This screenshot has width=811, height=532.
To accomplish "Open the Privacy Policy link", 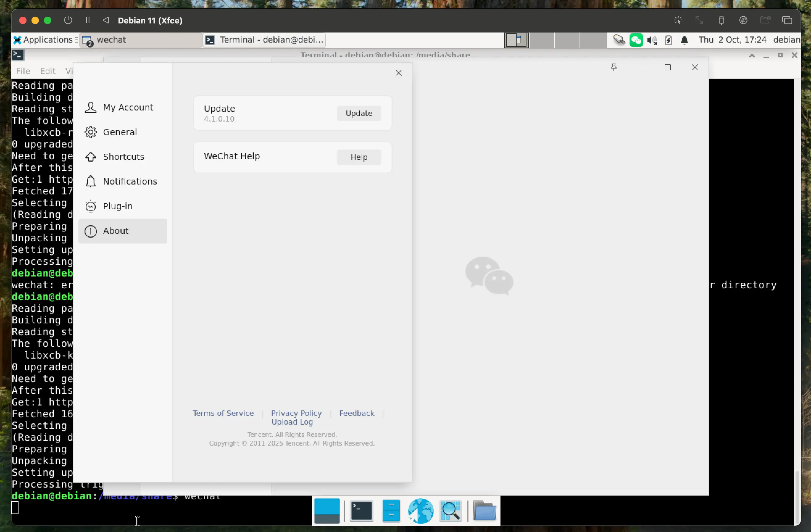I will point(296,414).
